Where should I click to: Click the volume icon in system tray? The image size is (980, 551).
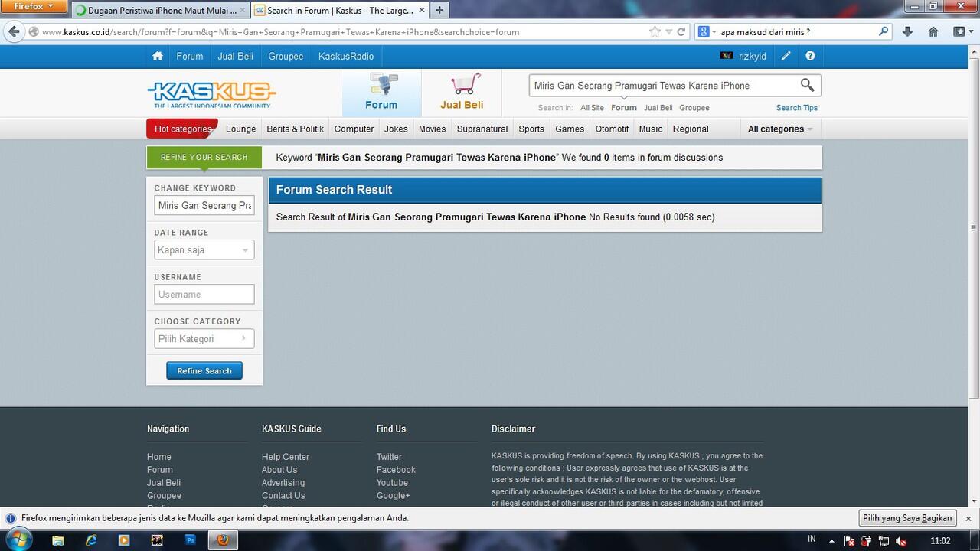click(901, 541)
